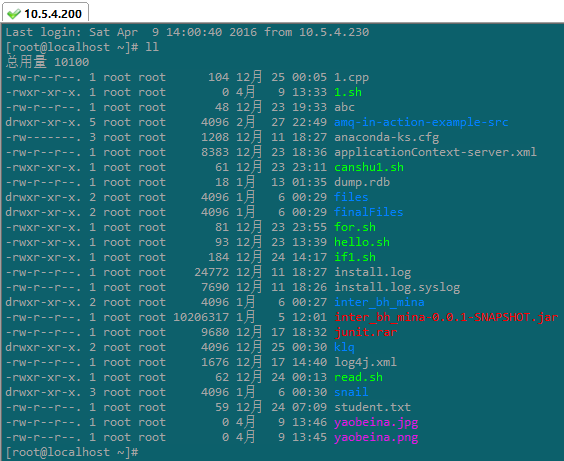Click the green checkmark connection icon
Image resolution: width=564 pixels, height=461 pixels.
pyautogui.click(x=14, y=14)
